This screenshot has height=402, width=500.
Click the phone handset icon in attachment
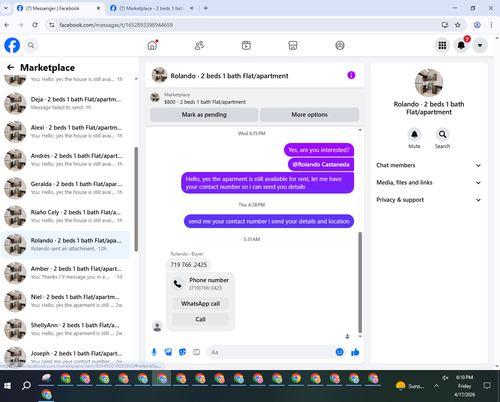[x=178, y=284]
